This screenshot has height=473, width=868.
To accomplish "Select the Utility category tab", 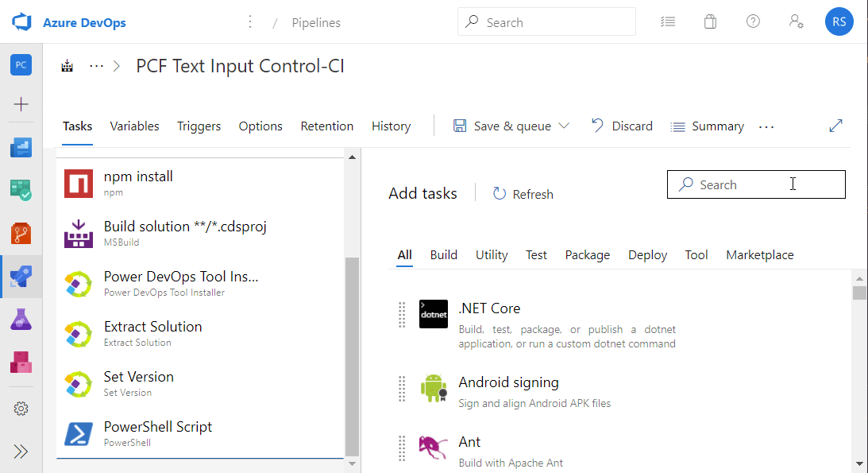I will tap(492, 254).
